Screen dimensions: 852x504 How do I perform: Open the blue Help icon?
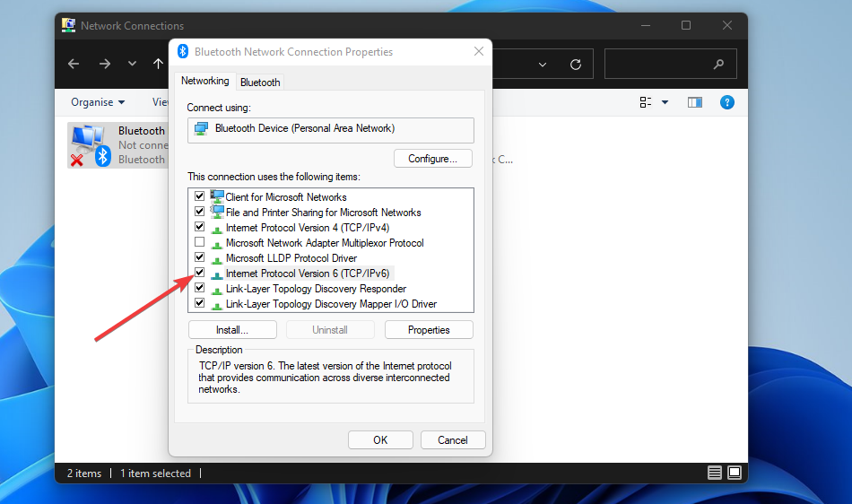click(x=727, y=102)
